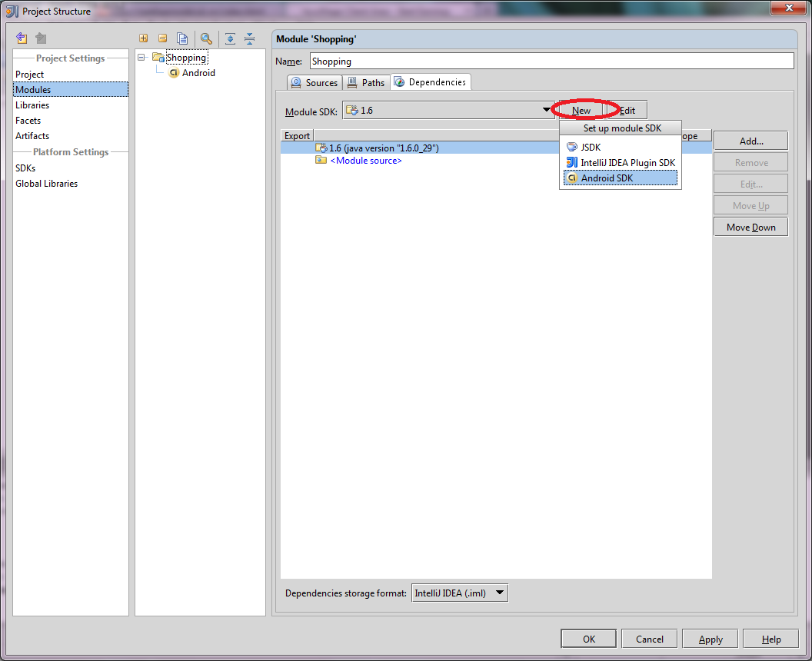Open Dependencies storage format dropdown
The width and height of the screenshot is (812, 661).
500,593
